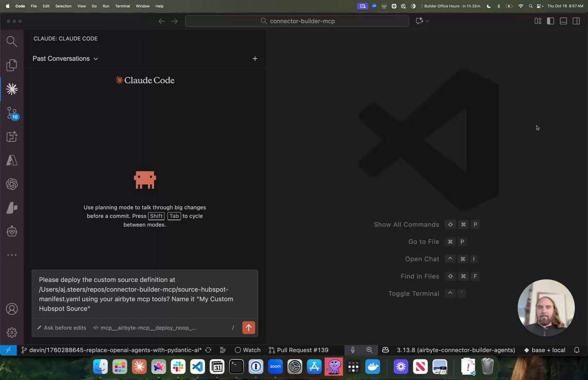Switch git branch from the devin branch indicator

coord(111,350)
